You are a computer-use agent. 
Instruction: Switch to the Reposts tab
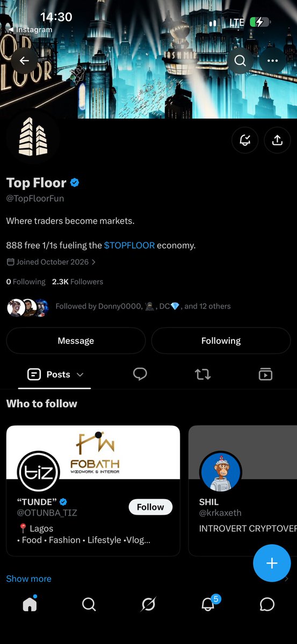click(202, 374)
